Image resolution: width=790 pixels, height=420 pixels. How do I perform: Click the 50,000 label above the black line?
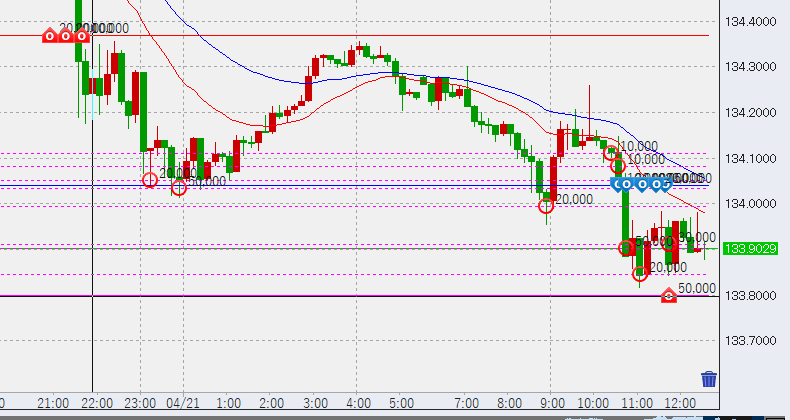click(x=696, y=288)
